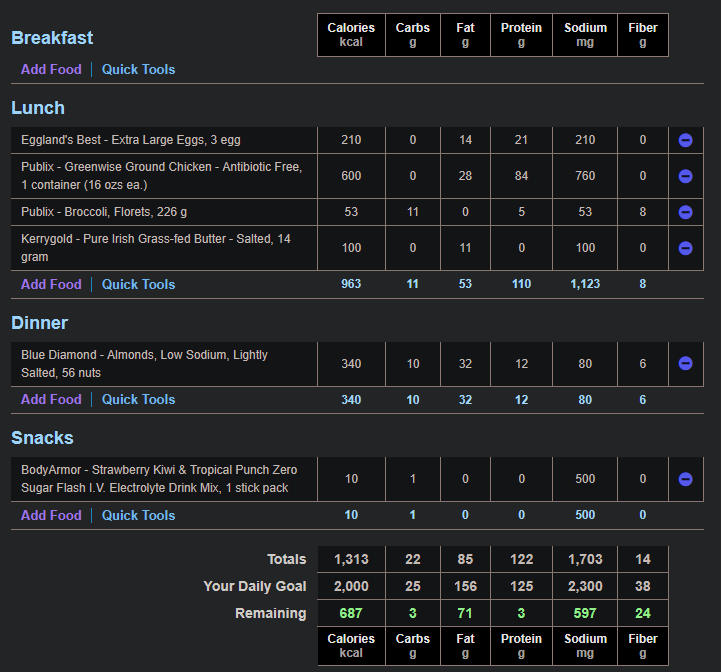Select the Remaining fat value 71

pos(465,613)
